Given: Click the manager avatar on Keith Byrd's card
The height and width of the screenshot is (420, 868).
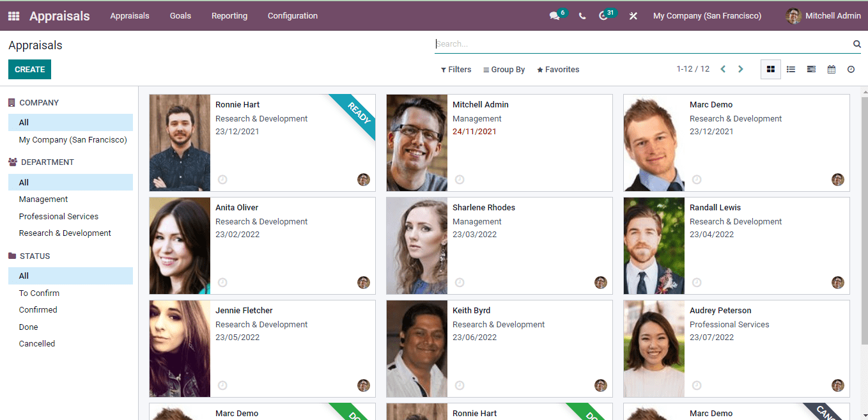Looking at the screenshot, I should point(601,385).
